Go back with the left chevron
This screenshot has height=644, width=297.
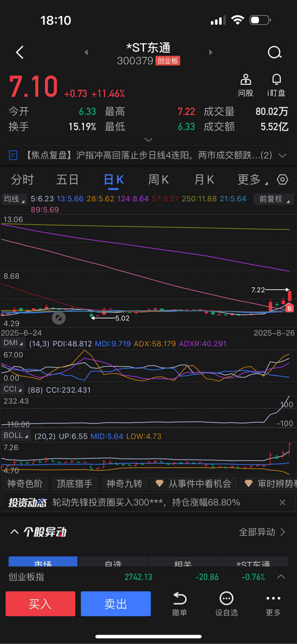[x=20, y=52]
